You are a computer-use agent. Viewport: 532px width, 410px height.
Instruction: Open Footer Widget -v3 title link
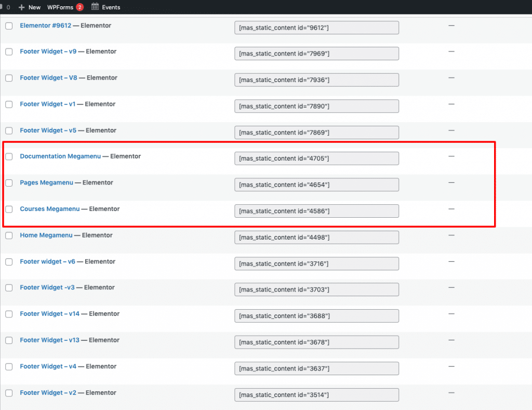tap(47, 287)
